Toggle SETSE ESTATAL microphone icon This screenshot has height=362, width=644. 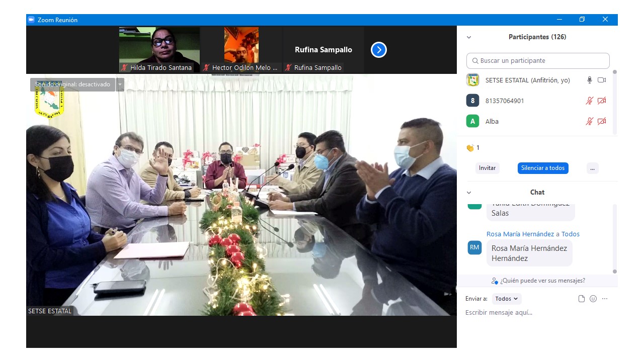(590, 80)
